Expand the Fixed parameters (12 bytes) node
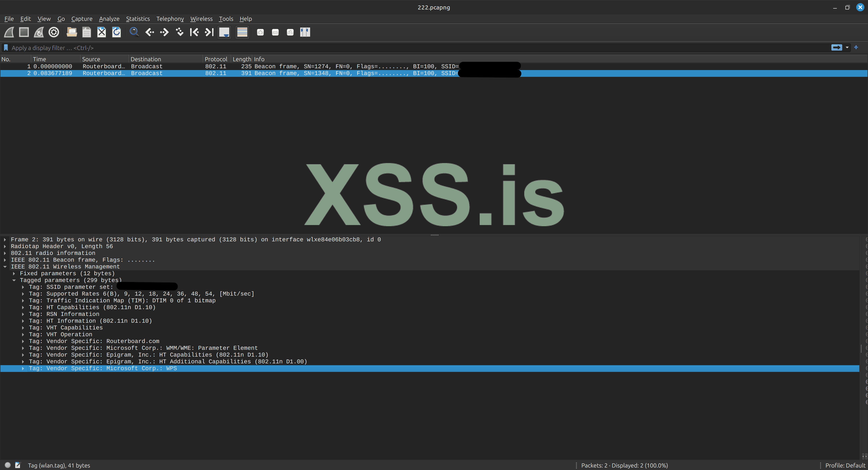 14,274
